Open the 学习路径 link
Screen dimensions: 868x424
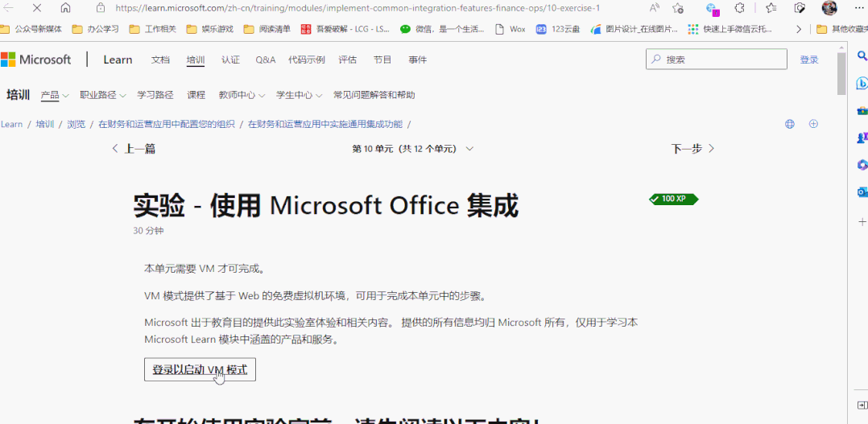tap(155, 95)
